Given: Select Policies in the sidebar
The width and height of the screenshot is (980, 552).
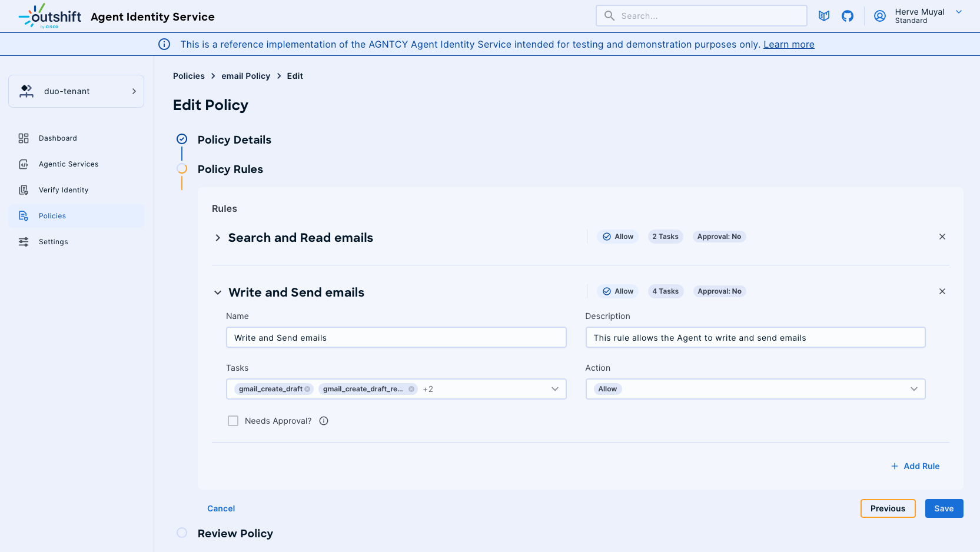Looking at the screenshot, I should (x=77, y=216).
